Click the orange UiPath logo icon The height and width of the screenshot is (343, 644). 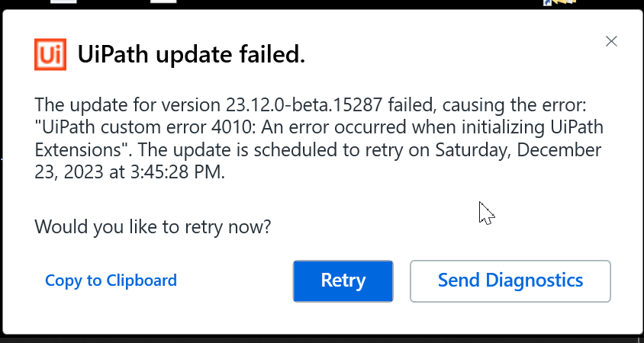click(50, 54)
